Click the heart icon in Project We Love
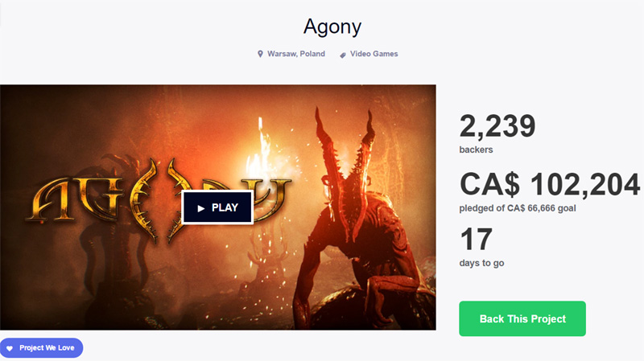Screen dimensions: 644x361 [10, 348]
